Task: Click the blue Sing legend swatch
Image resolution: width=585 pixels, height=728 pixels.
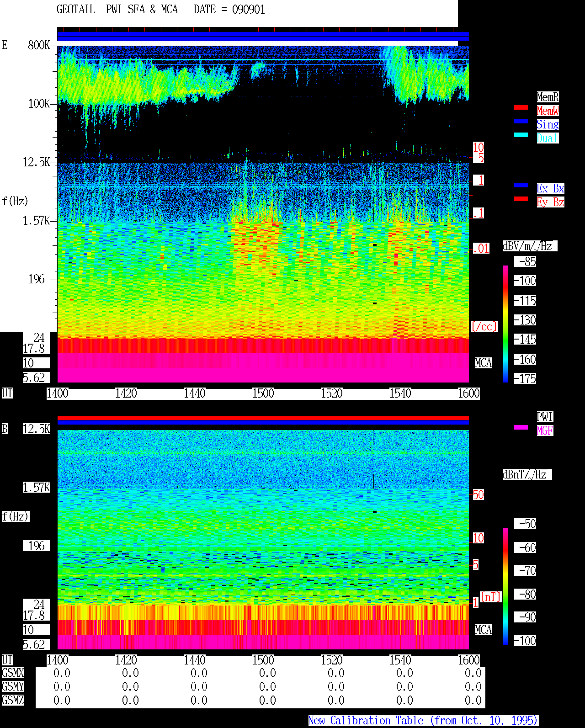Action: pos(521,121)
